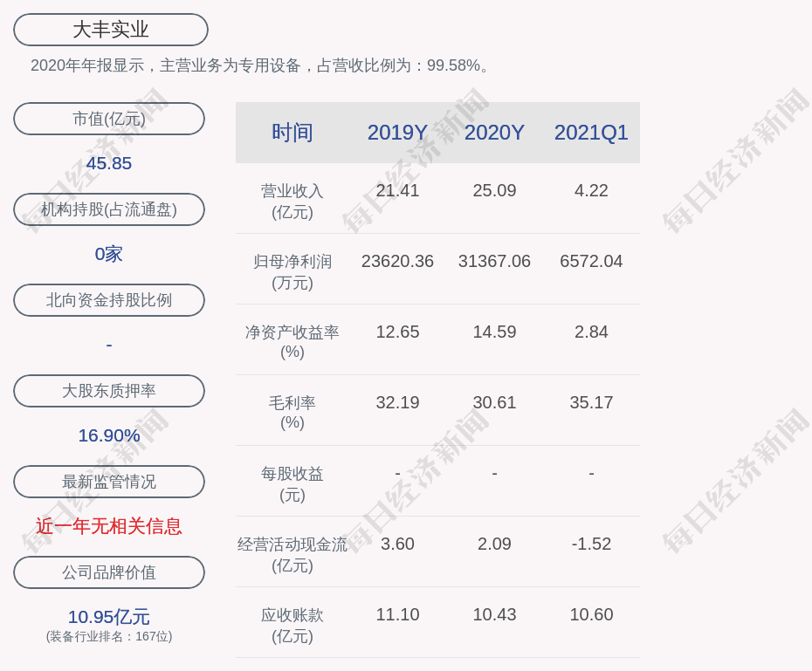Screen dimensions: 812x671
Task: Click the 0家 institutional holding value
Action: (x=109, y=254)
